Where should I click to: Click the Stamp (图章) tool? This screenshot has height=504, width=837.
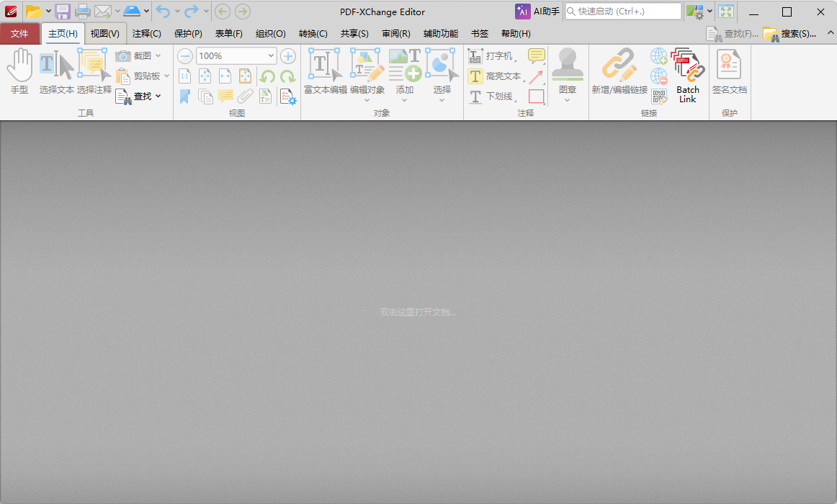coord(567,71)
